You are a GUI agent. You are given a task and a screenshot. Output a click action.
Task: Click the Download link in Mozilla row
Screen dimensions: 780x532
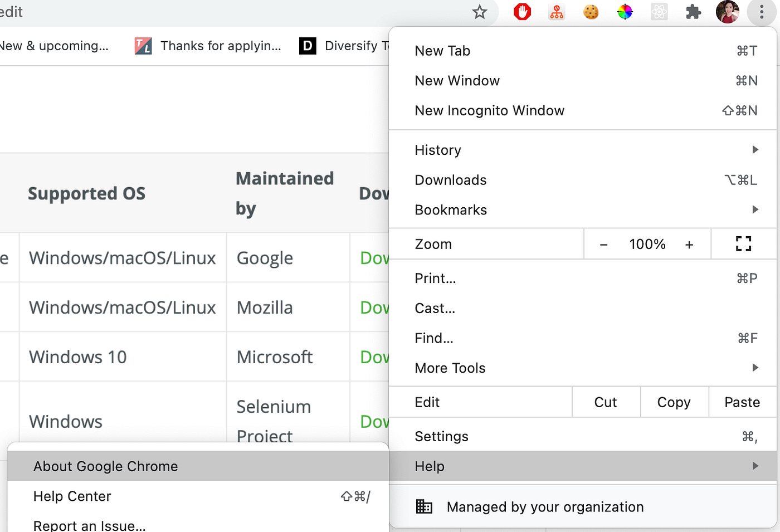pyautogui.click(x=374, y=308)
